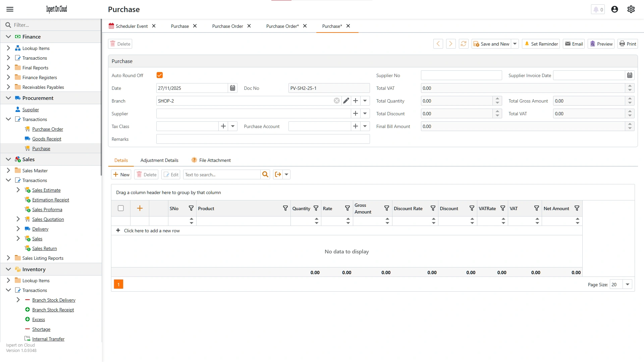644x362 pixels.
Task: Open Goods Receipt from the sidebar
Action: (47, 138)
